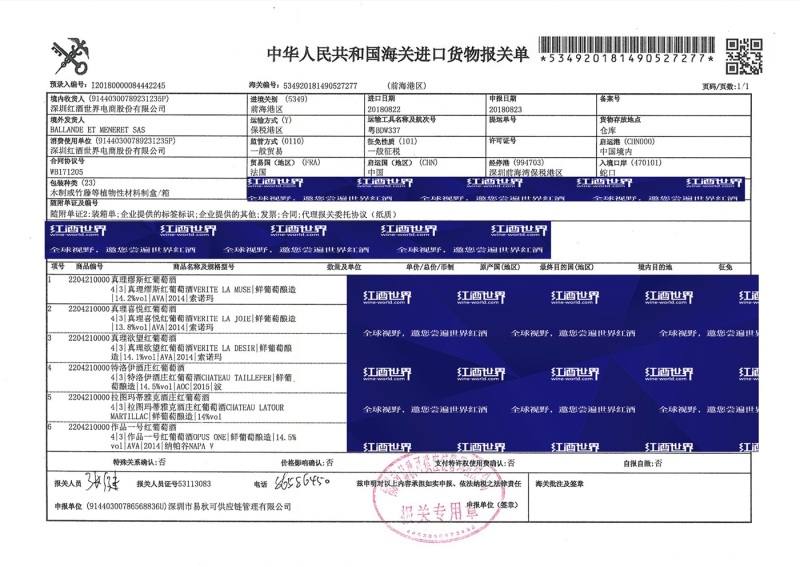Image resolution: width=800 pixels, height=567 pixels.
Task: Select item row 2 VERITE LA JOIE
Action: click(190, 319)
